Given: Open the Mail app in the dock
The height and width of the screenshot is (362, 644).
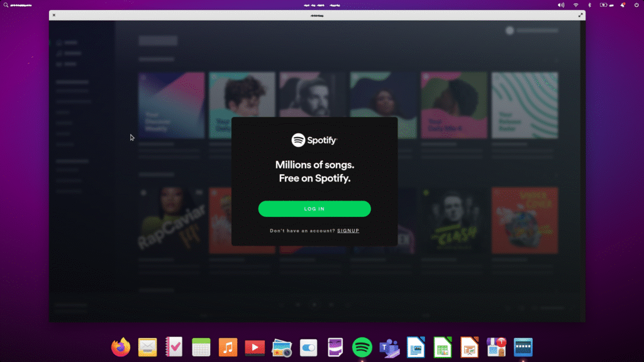Looking at the screenshot, I should 147,347.
